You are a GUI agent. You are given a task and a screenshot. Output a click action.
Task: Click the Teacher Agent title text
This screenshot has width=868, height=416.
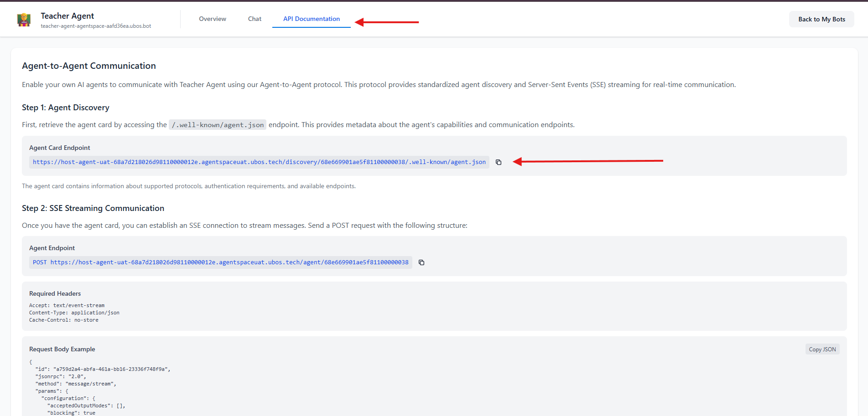67,15
